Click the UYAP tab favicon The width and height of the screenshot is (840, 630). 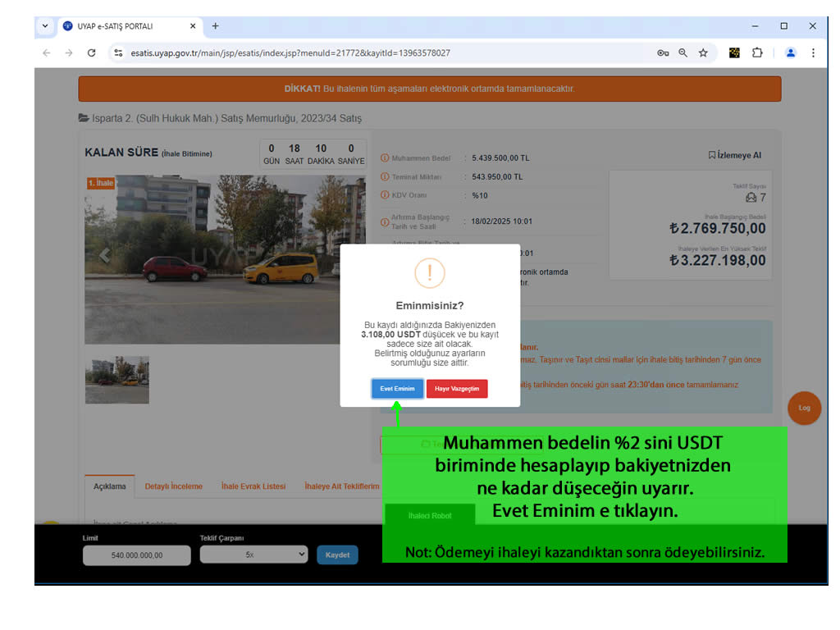pyautogui.click(x=67, y=25)
